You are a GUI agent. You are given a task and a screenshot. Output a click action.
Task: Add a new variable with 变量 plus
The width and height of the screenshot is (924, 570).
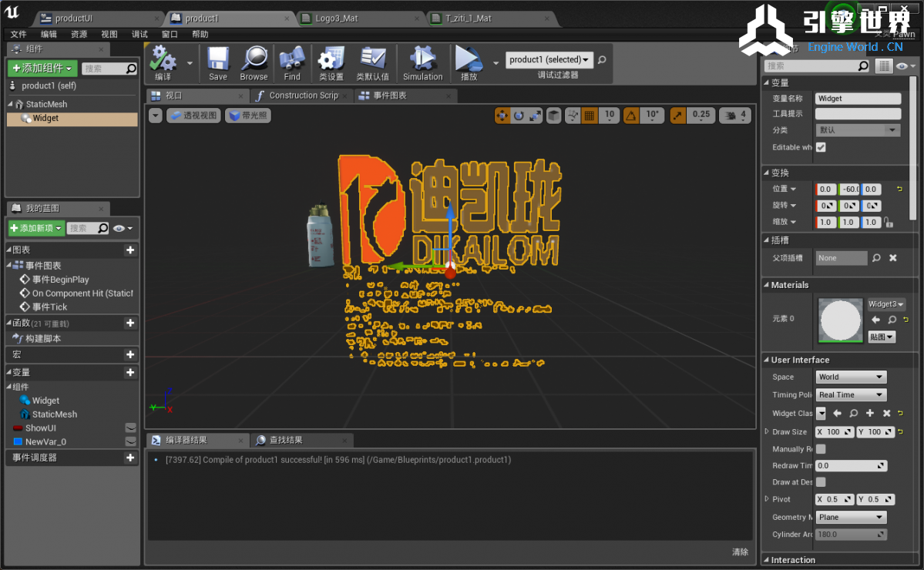click(x=130, y=372)
